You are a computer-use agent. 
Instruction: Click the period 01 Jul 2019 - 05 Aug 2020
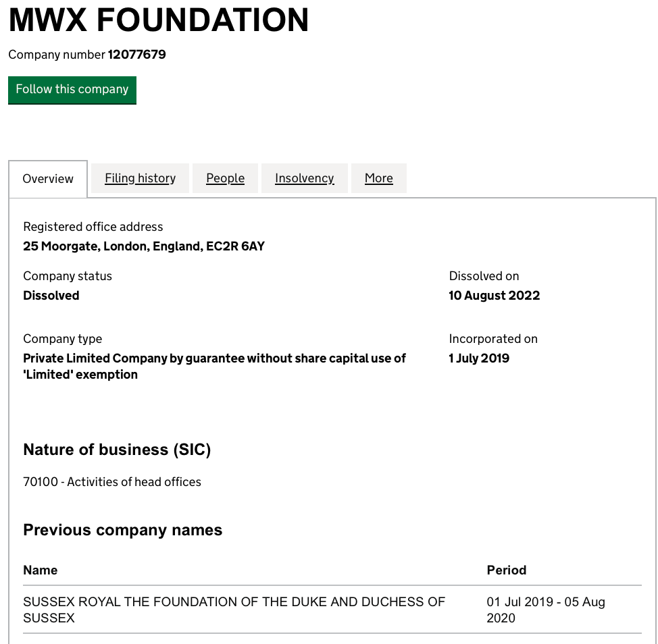[546, 610]
